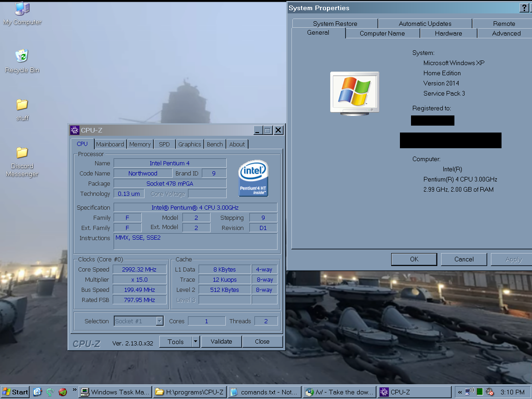Screen dimensions: 532x399
Task: Minimize the CPU-Z window
Action: [x=258, y=130]
